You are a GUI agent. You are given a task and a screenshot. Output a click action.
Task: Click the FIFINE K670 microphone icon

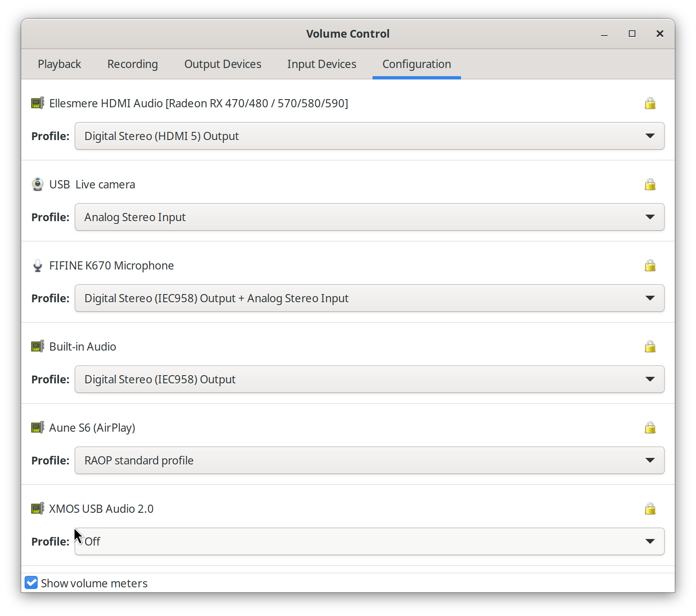pos(38,265)
